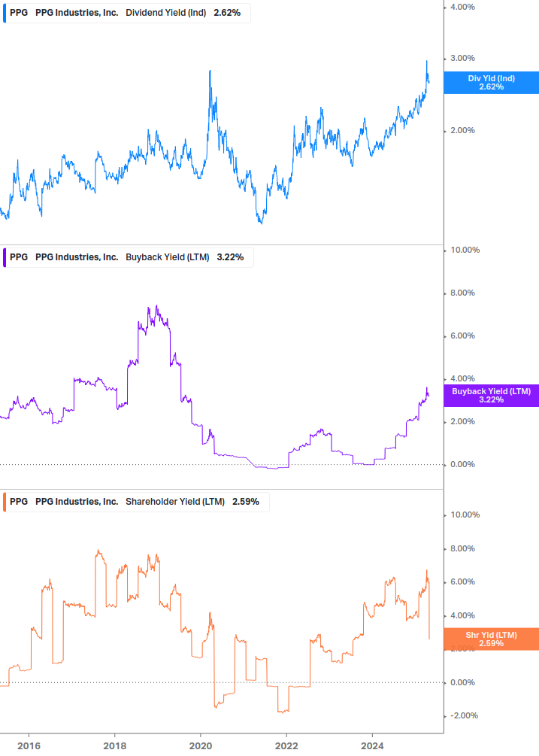Click the 2.62% value in the dividend legend
This screenshot has height=756, width=539.
point(227,13)
